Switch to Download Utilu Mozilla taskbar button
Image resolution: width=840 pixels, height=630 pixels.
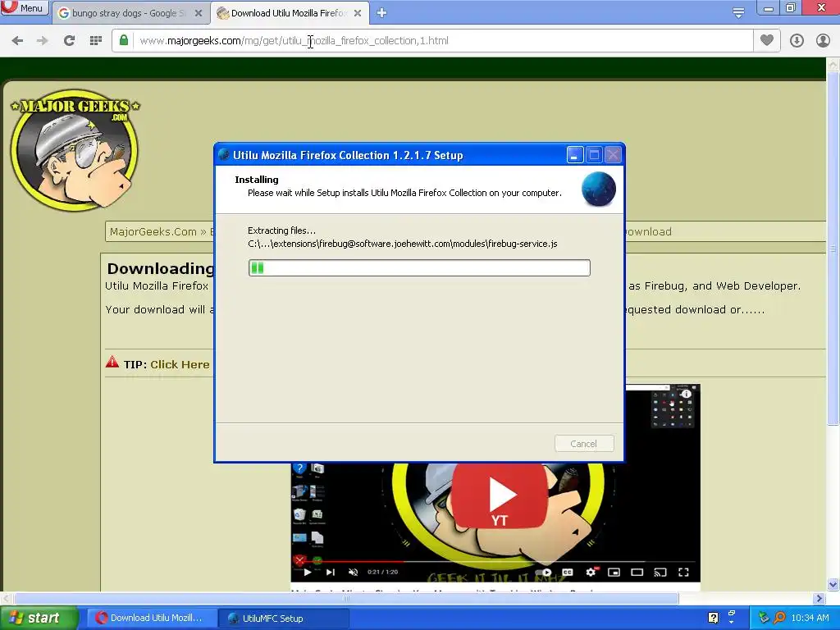(150, 618)
